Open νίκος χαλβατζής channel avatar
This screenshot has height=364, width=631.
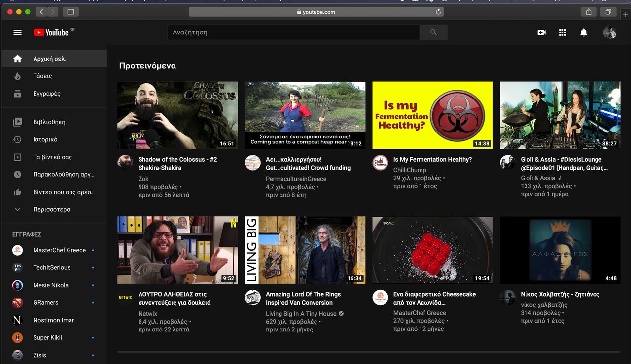click(508, 298)
